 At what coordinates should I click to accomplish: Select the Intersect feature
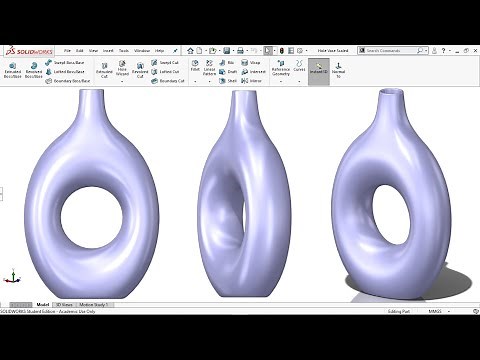tap(254, 72)
